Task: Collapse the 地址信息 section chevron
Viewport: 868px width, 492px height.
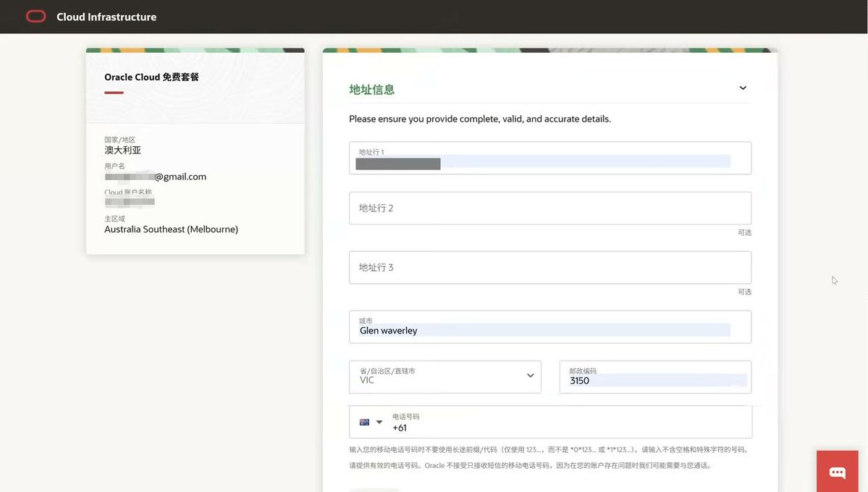Action: click(743, 88)
